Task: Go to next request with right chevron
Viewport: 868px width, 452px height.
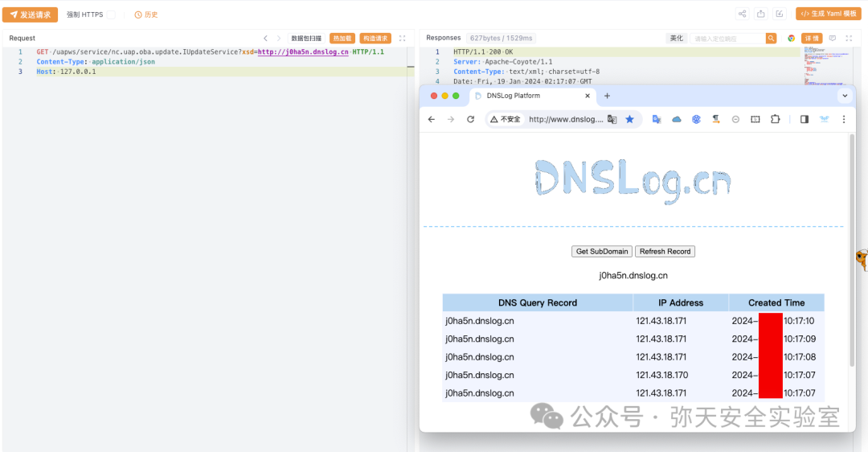Action: 278,39
